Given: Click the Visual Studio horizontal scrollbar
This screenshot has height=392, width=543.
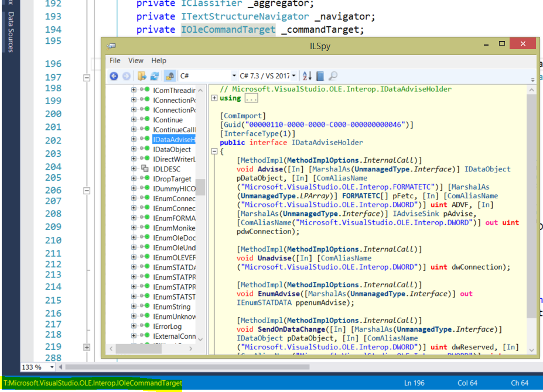Looking at the screenshot, I should (187, 367).
